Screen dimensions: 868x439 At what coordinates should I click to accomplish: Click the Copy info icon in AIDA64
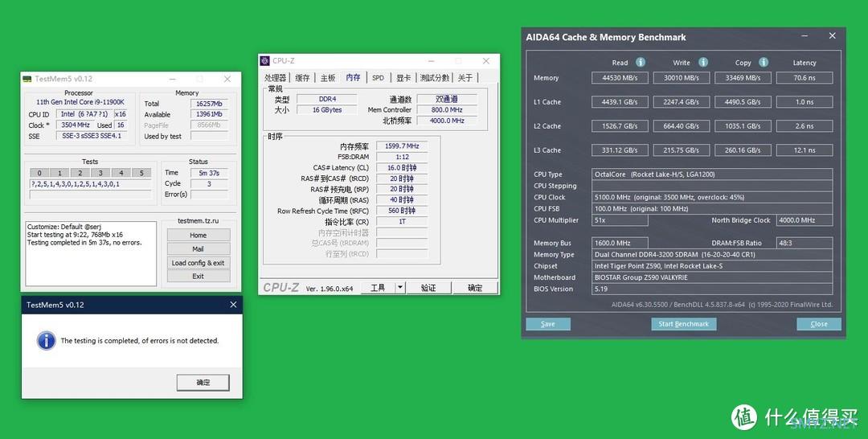(764, 62)
